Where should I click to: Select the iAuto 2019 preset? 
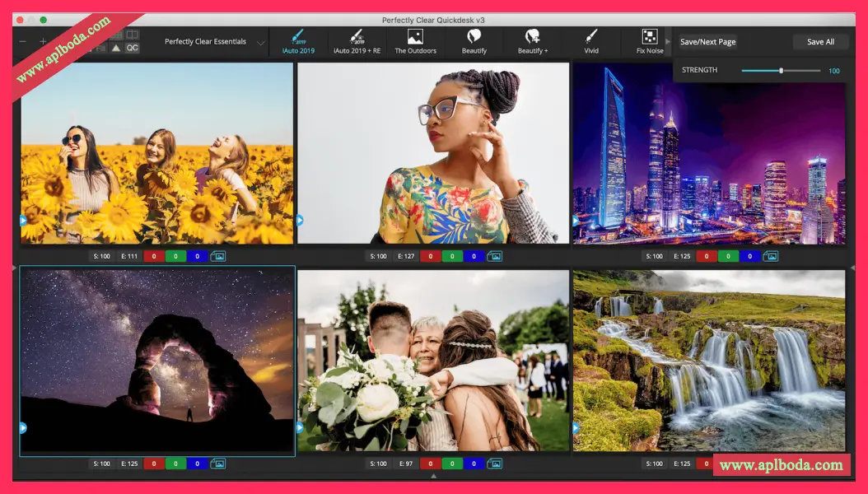tap(298, 41)
